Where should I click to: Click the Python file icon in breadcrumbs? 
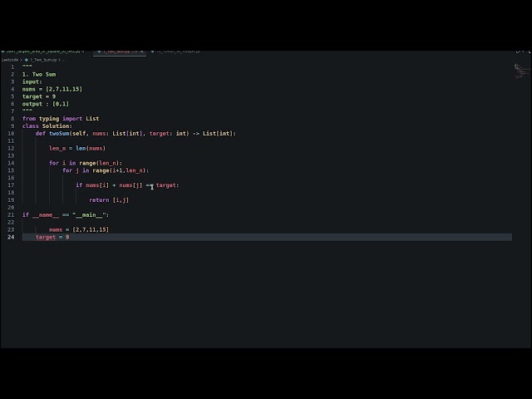click(27, 60)
